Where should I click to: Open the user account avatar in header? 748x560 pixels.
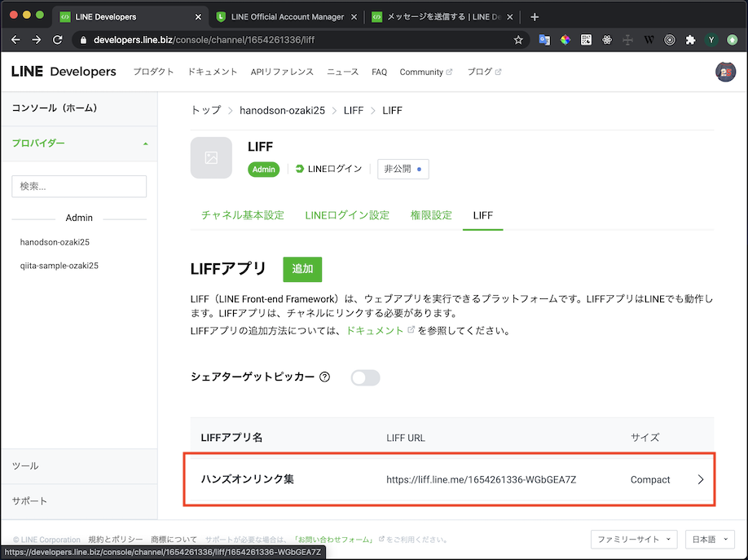point(725,72)
